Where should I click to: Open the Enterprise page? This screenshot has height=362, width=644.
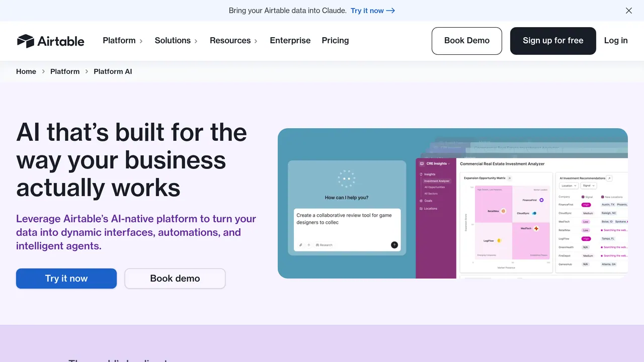290,41
